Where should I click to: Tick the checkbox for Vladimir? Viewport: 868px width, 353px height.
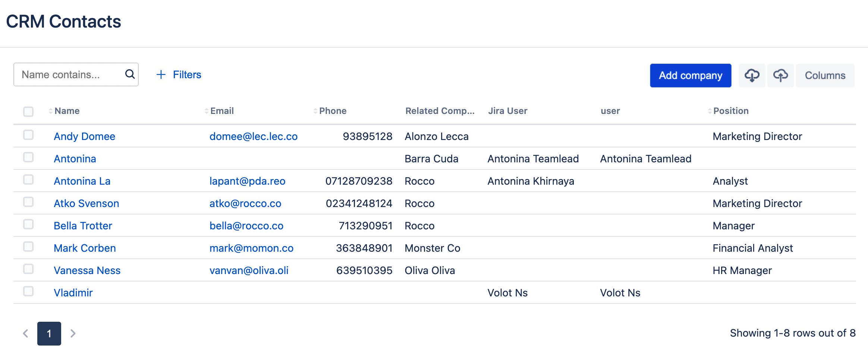coord(28,291)
